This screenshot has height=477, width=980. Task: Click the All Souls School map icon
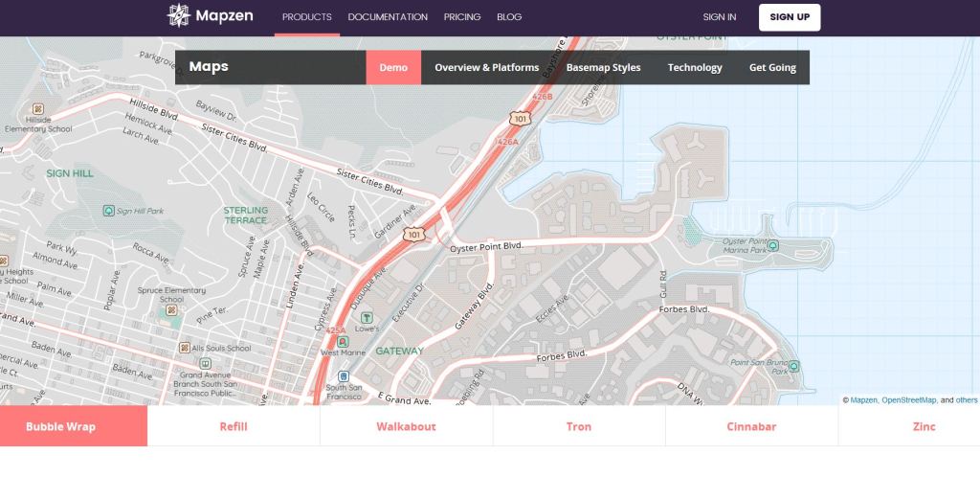click(185, 348)
